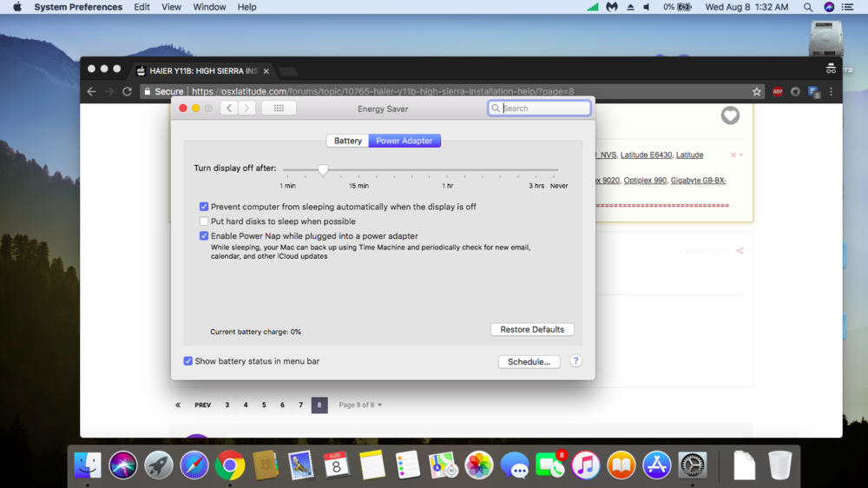Open Safari from the Dock
This screenshot has width=868, height=488.
tap(194, 465)
